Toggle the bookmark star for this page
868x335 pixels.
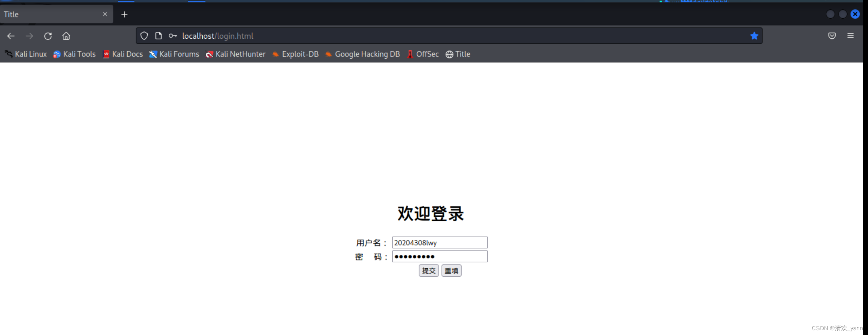pyautogui.click(x=754, y=36)
